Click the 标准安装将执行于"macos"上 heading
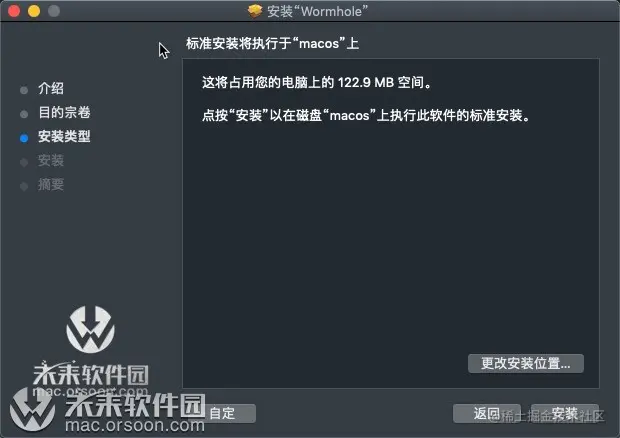The width and height of the screenshot is (620, 438). point(272,43)
